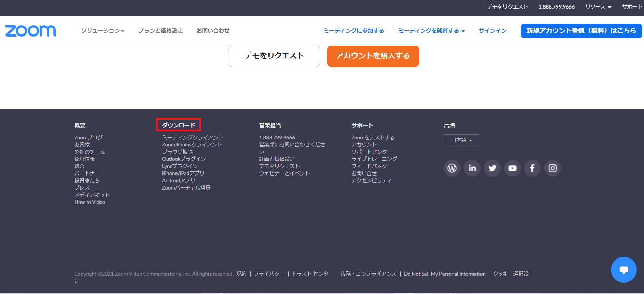Open Zoom's Facebook icon

[532, 168]
